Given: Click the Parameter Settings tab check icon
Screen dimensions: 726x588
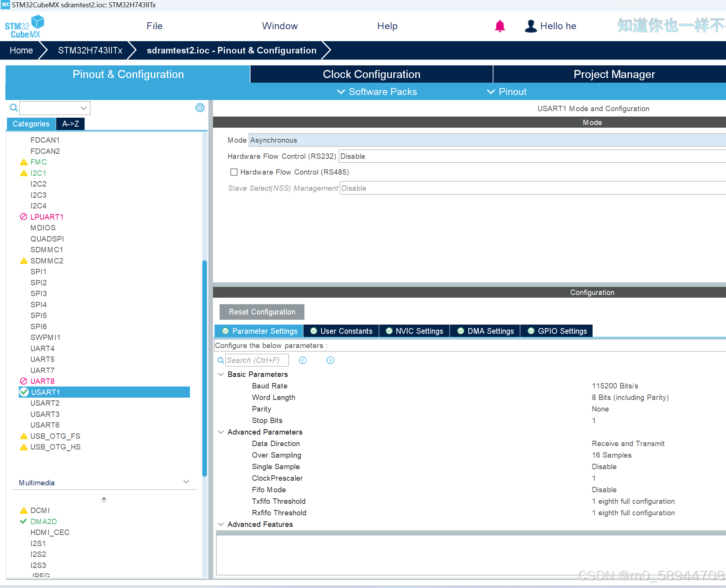Looking at the screenshot, I should tap(226, 331).
